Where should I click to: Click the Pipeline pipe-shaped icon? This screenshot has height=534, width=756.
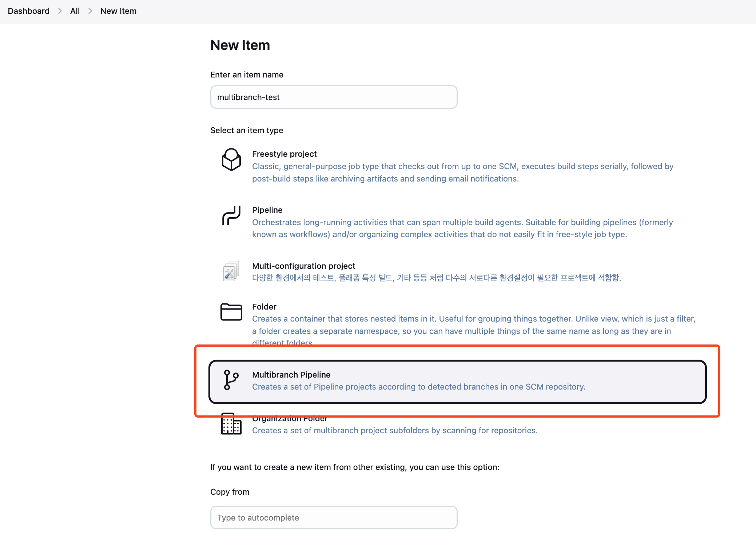pos(231,215)
